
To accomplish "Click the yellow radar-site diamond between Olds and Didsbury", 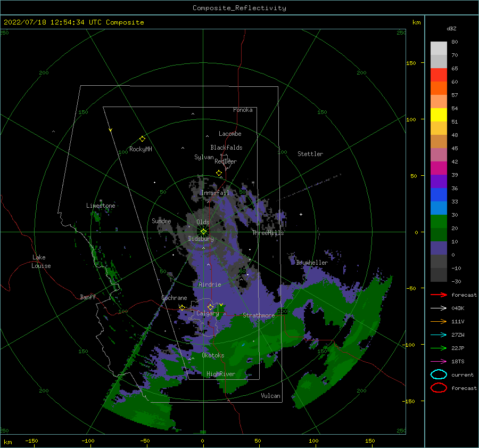I will pos(203,232).
